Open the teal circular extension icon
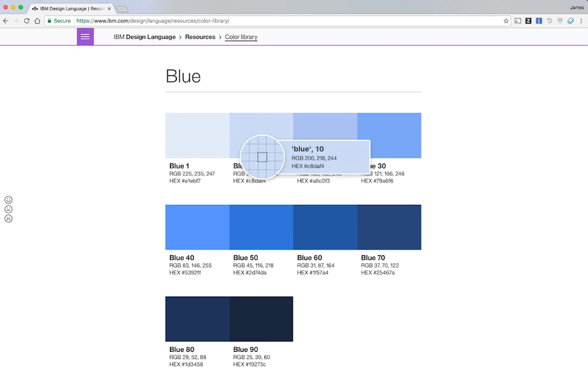 pyautogui.click(x=570, y=21)
